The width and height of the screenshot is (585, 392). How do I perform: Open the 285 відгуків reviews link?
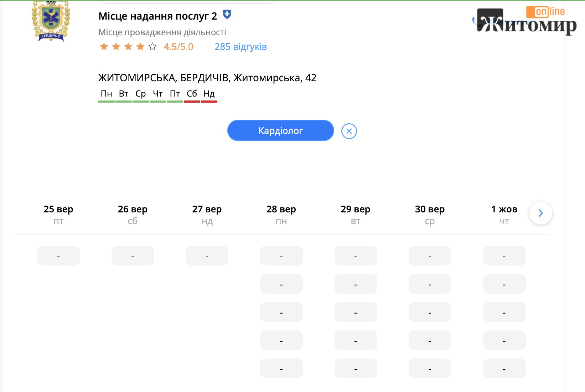point(240,47)
